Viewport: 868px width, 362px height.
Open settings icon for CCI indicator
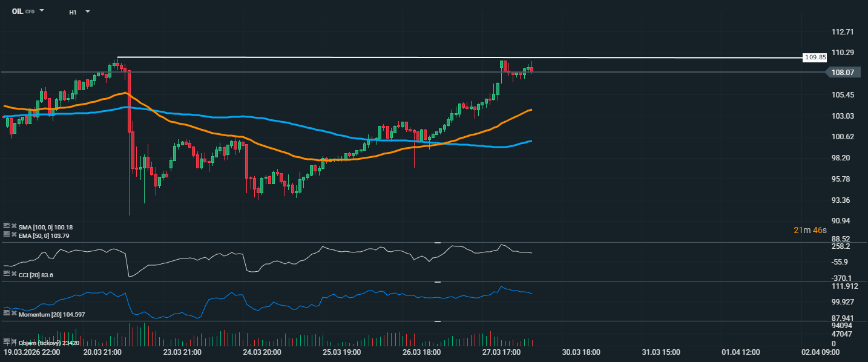coord(7,274)
